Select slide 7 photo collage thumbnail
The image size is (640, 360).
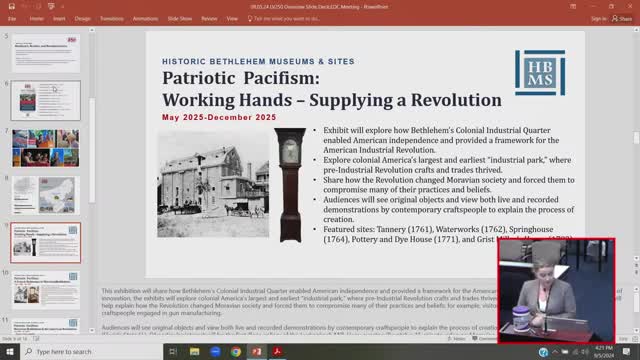click(46, 148)
